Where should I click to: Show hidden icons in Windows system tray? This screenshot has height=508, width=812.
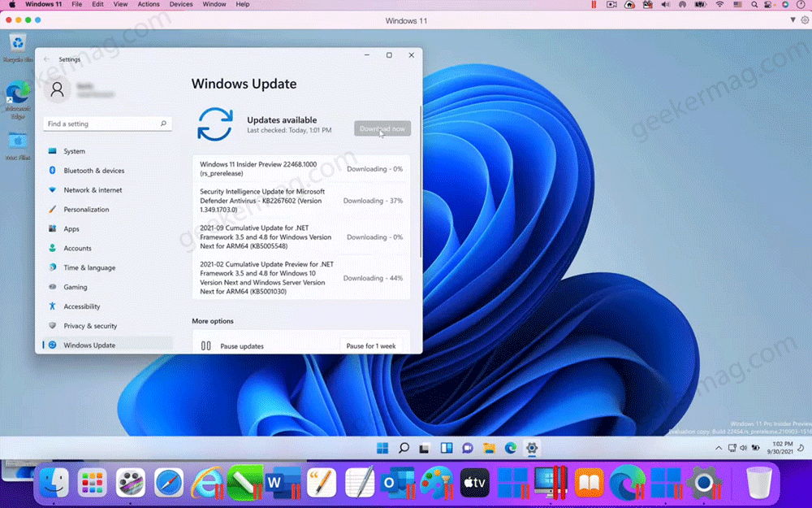[719, 448]
